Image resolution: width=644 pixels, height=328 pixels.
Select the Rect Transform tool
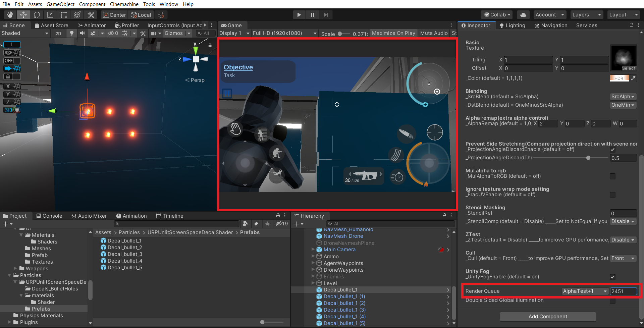click(x=64, y=15)
